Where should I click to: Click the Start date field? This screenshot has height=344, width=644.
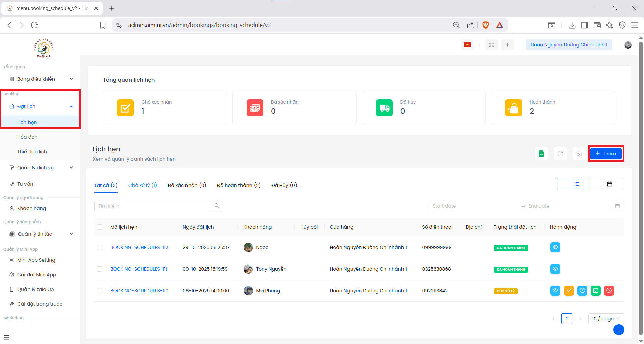tap(473, 206)
